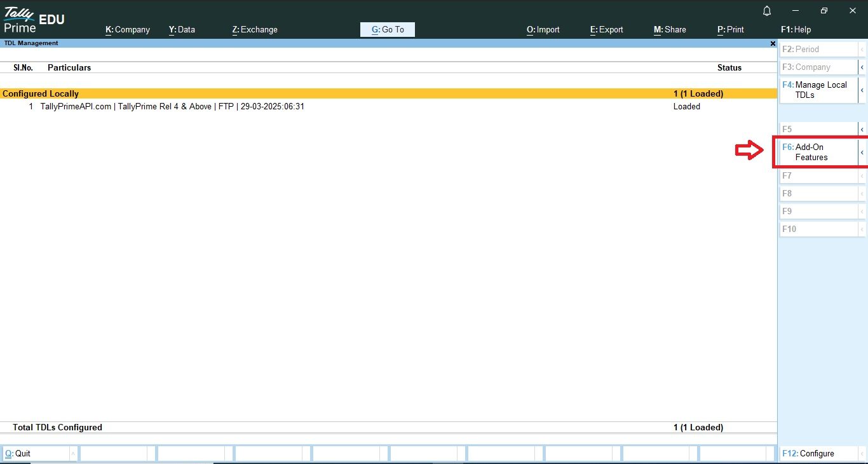Minimize the TallyPrime window

point(796,11)
